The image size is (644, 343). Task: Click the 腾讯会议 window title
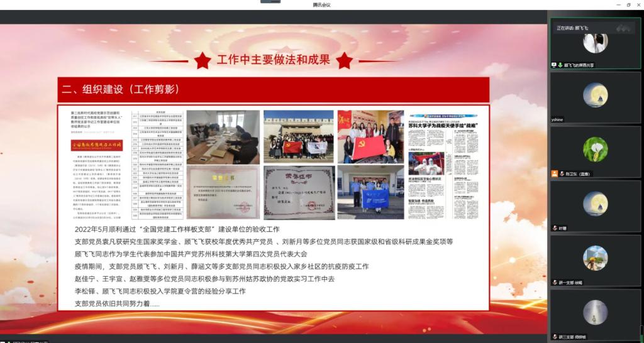coord(321,5)
